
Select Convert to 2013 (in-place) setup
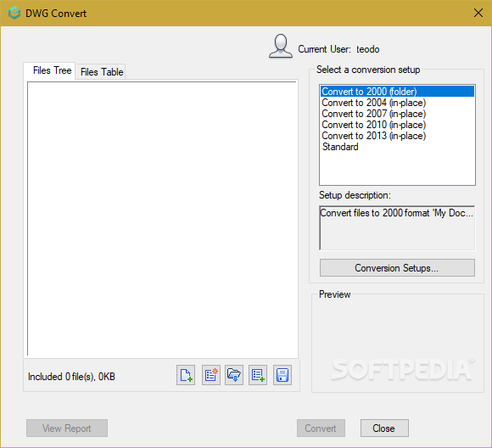coord(397,136)
